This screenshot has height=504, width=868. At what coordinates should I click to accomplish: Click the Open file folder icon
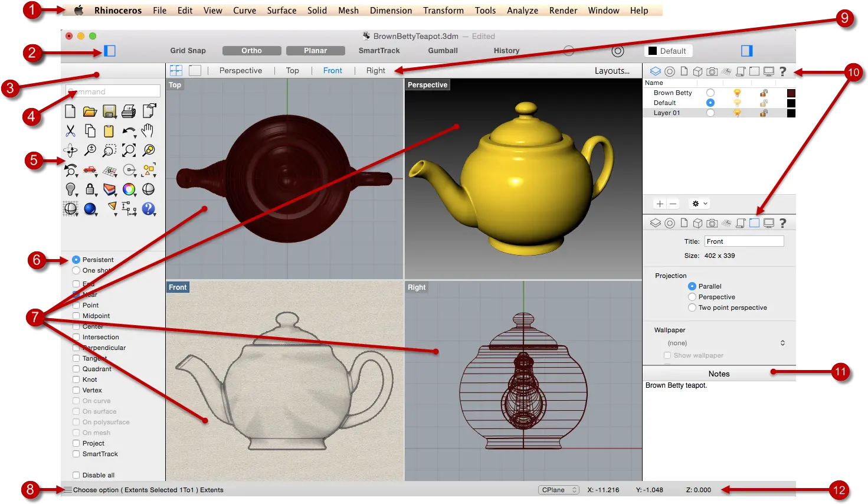[90, 111]
